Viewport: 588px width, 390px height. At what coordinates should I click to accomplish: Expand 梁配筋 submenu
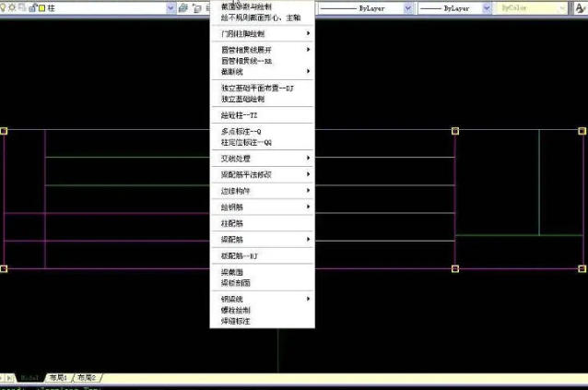pyautogui.click(x=262, y=239)
